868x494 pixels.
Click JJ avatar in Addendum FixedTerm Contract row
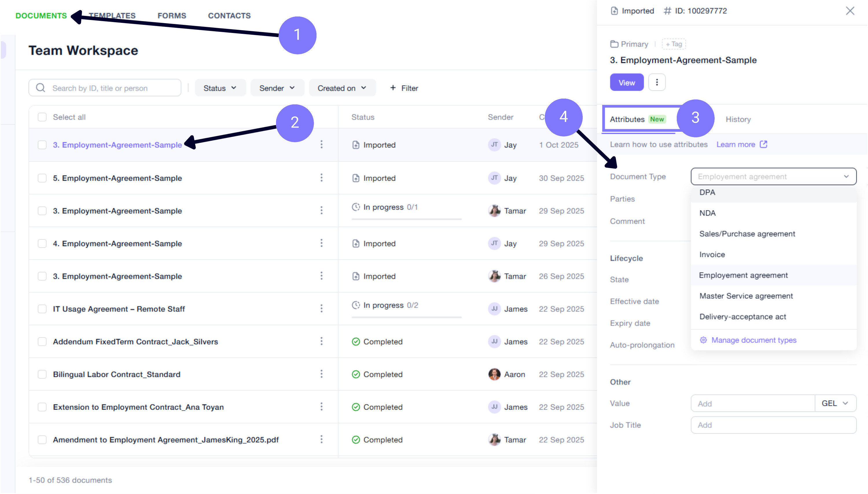494,341
